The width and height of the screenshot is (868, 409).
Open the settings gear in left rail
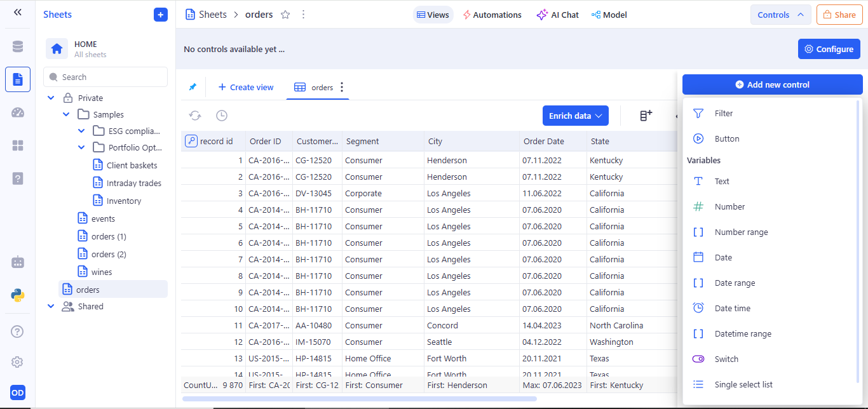[18, 362]
